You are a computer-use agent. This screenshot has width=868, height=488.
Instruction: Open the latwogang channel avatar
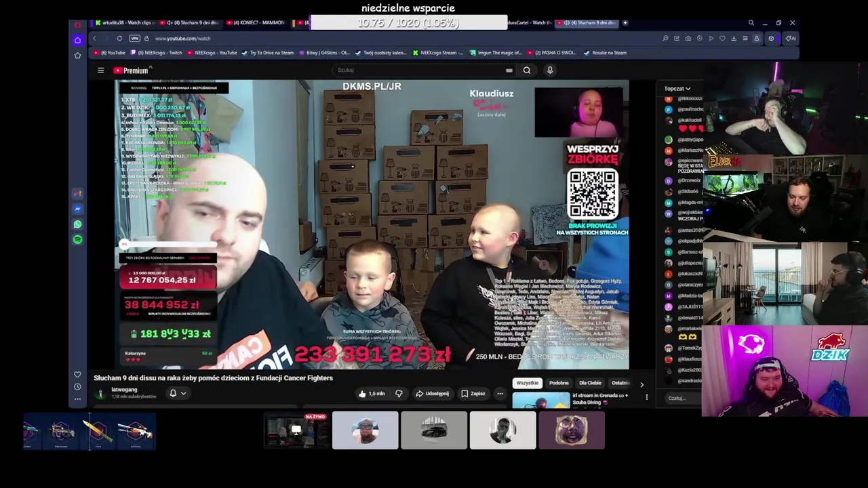point(100,393)
